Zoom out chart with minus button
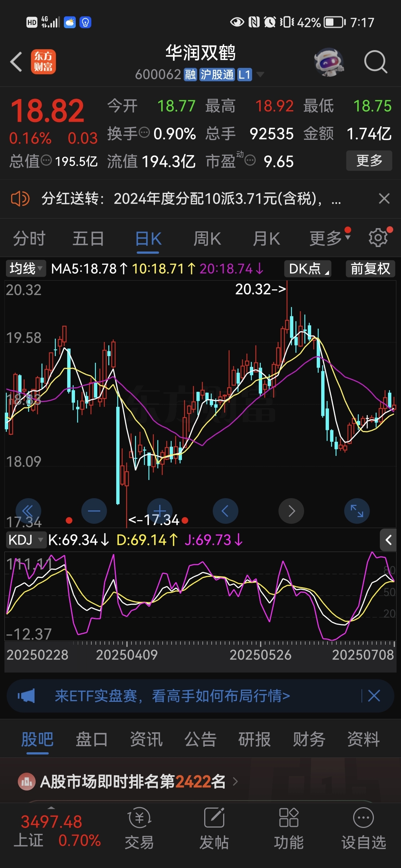The image size is (401, 868). (x=94, y=511)
